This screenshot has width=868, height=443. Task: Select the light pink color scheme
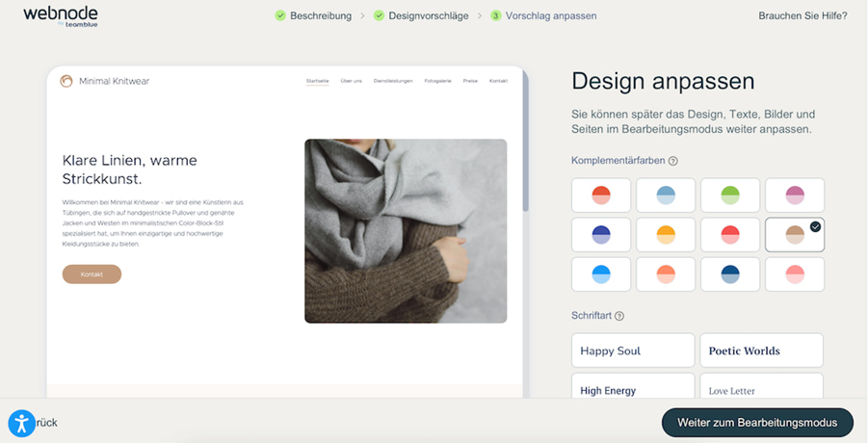tap(795, 274)
